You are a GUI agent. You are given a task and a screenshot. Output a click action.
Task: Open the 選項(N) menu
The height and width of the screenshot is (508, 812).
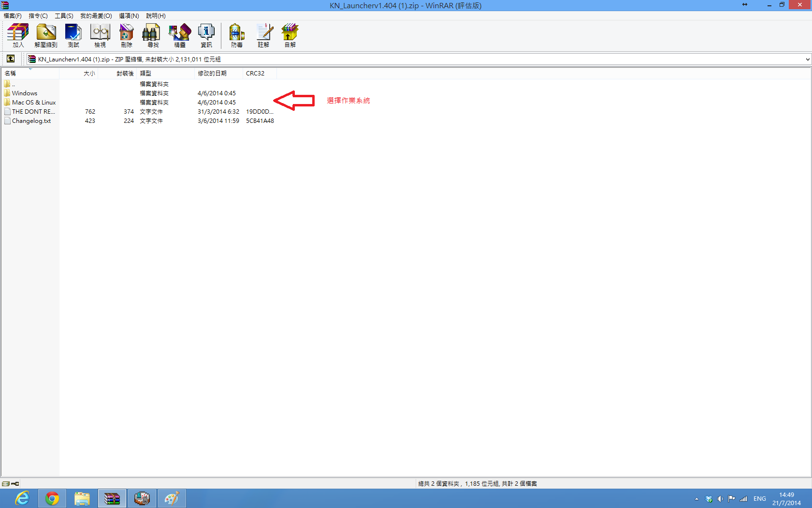pos(129,16)
